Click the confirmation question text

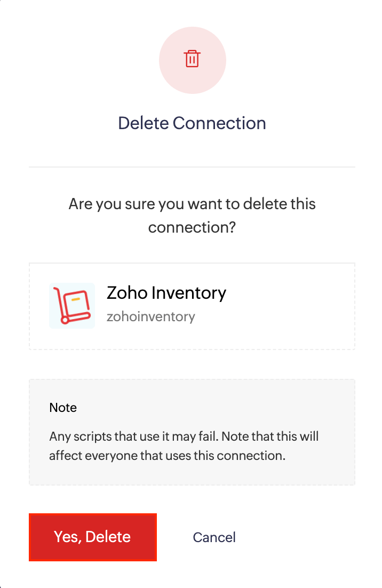click(192, 215)
